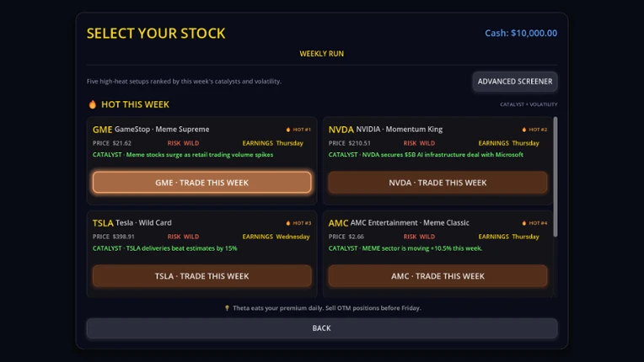Viewport: 644px width, 362px height.
Task: Select GME · TRADE THIS WEEK
Action: [201, 183]
